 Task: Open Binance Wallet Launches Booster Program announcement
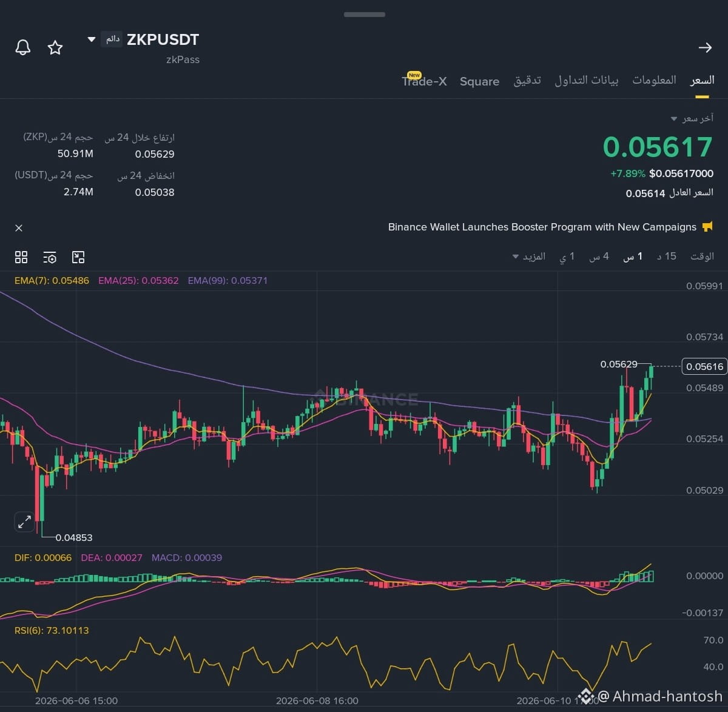click(x=542, y=227)
